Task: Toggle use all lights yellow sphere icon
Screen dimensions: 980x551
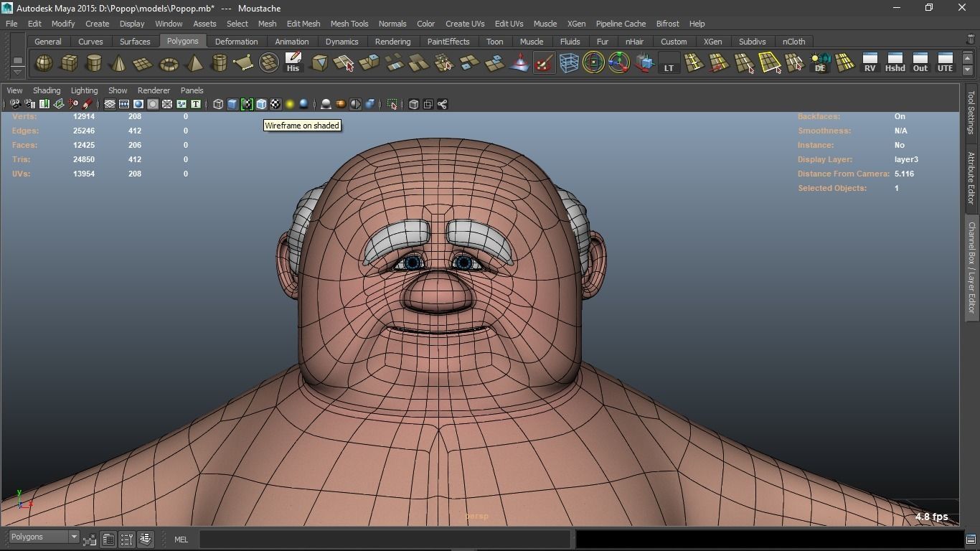Action: (x=290, y=105)
